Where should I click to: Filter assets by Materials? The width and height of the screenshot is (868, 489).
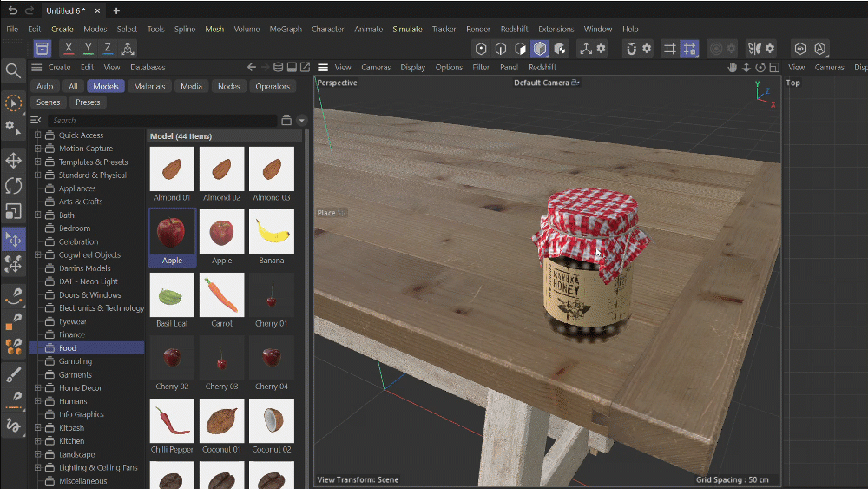pos(149,86)
